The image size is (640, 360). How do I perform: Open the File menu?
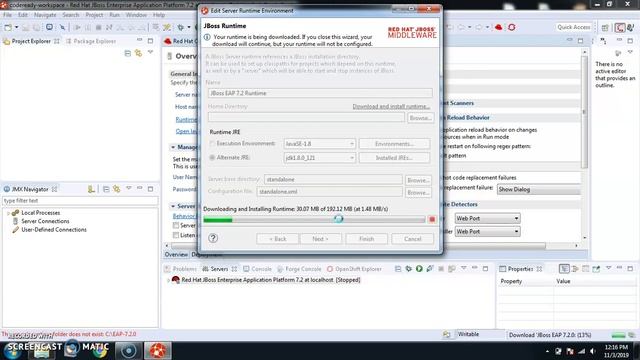click(x=7, y=15)
